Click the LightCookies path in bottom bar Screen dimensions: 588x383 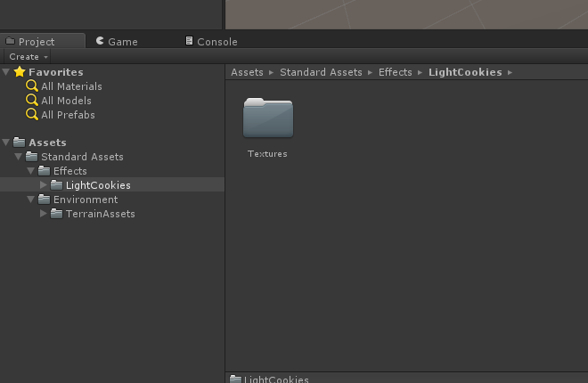276,379
